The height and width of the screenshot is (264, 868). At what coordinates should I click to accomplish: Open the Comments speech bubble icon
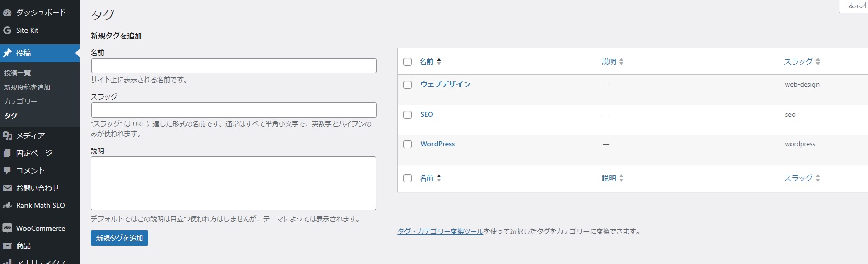pyautogui.click(x=7, y=171)
